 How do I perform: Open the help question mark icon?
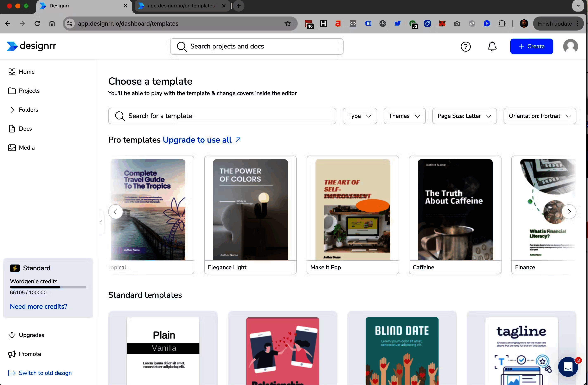pos(466,46)
